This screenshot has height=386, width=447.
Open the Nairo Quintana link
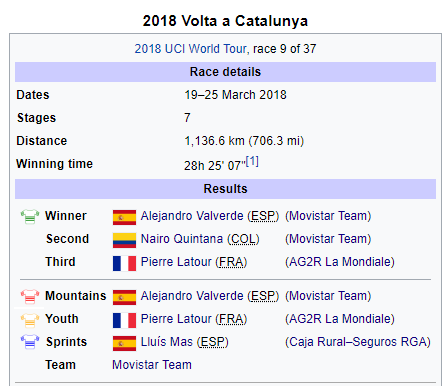[x=182, y=239]
